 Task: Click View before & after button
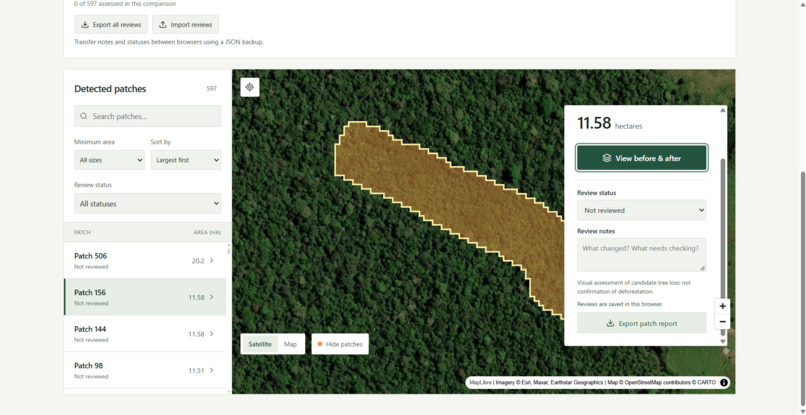coord(642,158)
